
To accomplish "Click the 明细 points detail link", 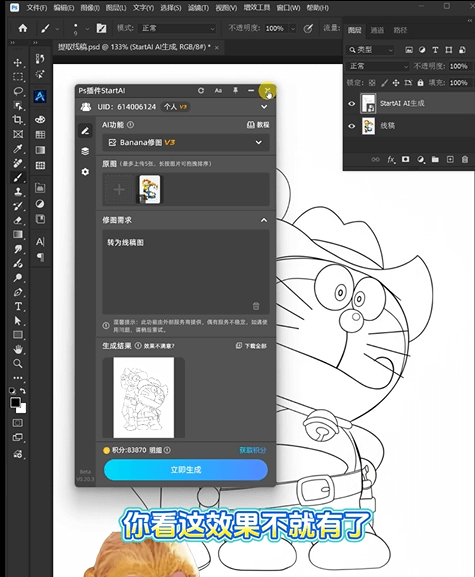I will pyautogui.click(x=155, y=450).
